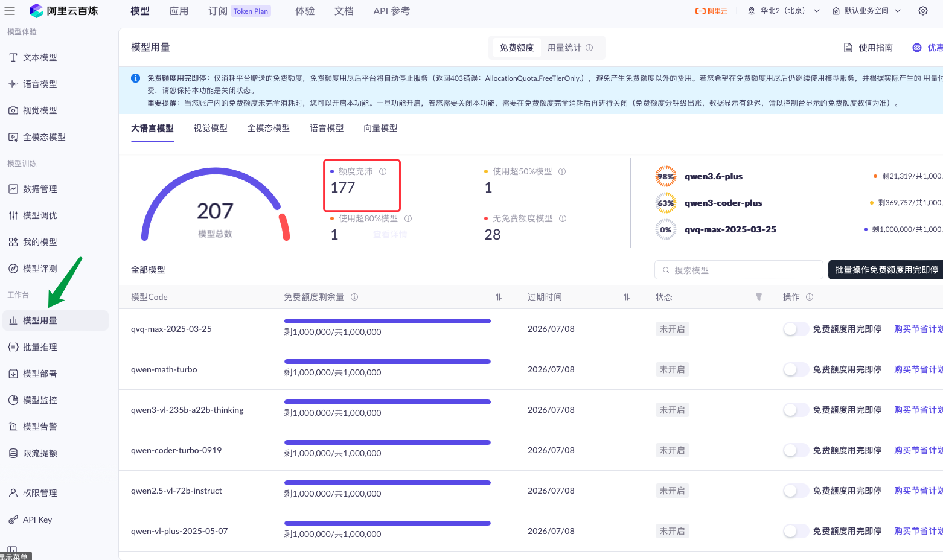This screenshot has width=943, height=560.
Task: Click the omni-modal model icon
Action: pyautogui.click(x=13, y=137)
